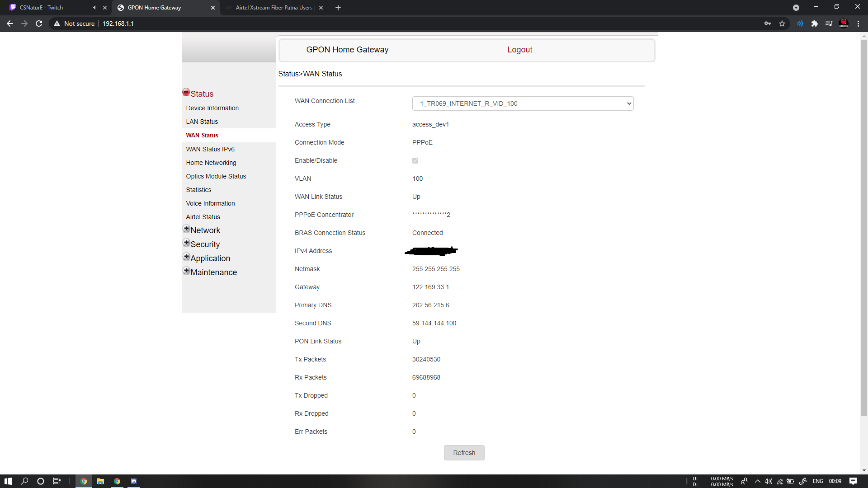
Task: Mute audio icon on Twitch tab
Action: tap(95, 8)
